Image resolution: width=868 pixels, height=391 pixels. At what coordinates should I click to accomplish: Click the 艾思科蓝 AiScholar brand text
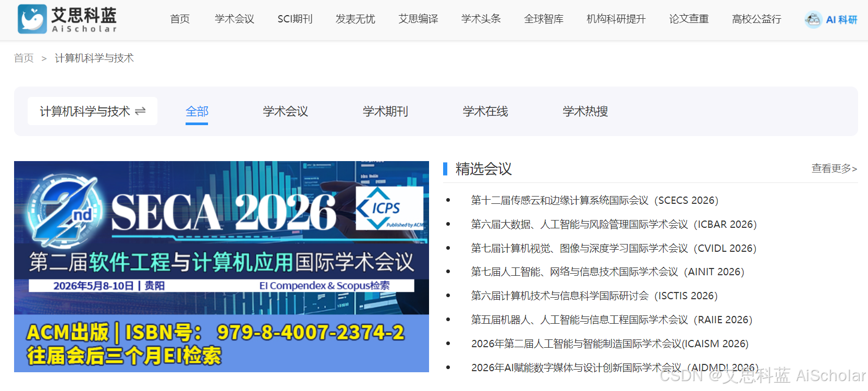[84, 20]
